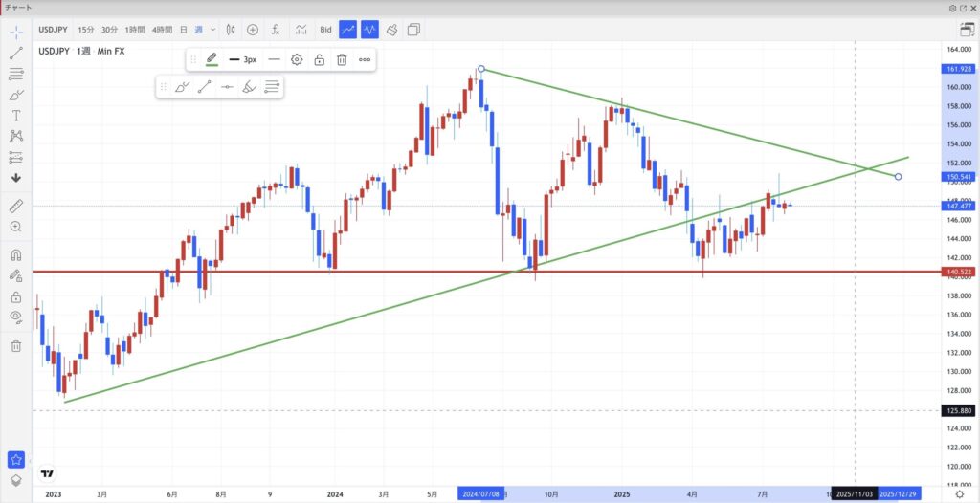Open the indicator templates chart icon
The width and height of the screenshot is (980, 503).
pos(301,30)
